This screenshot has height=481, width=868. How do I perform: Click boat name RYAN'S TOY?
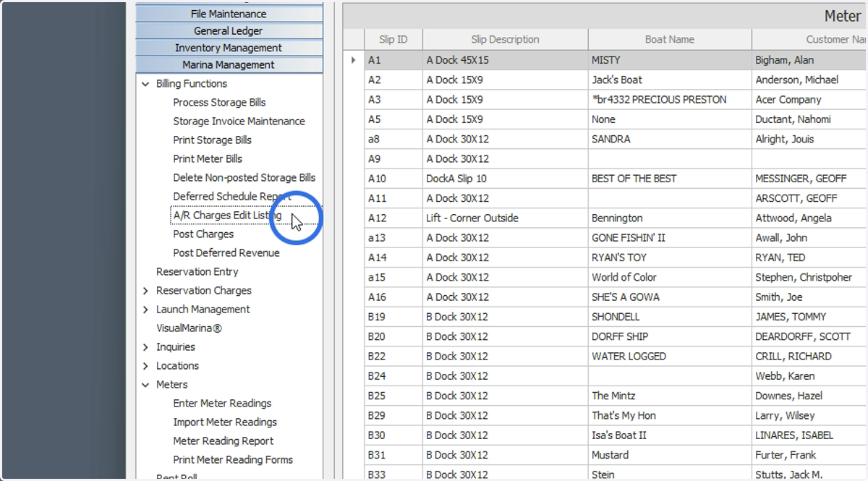[618, 257]
